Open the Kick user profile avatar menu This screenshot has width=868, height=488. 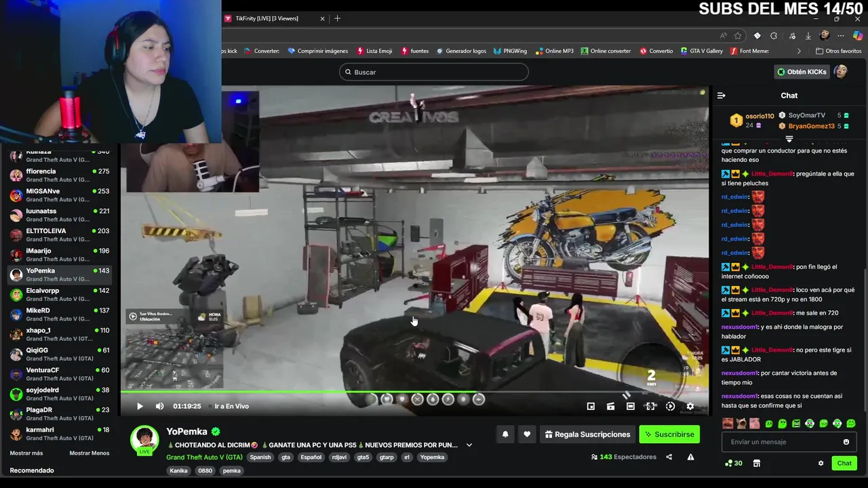[841, 72]
